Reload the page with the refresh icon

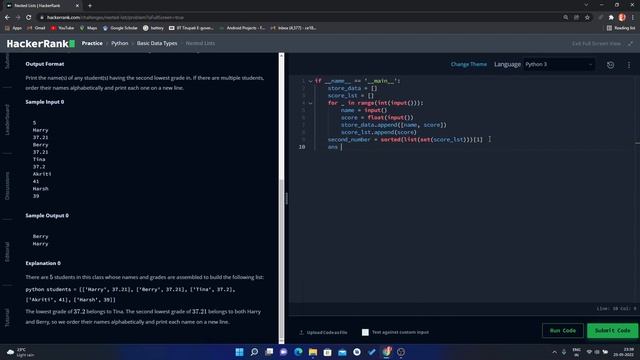click(29, 18)
